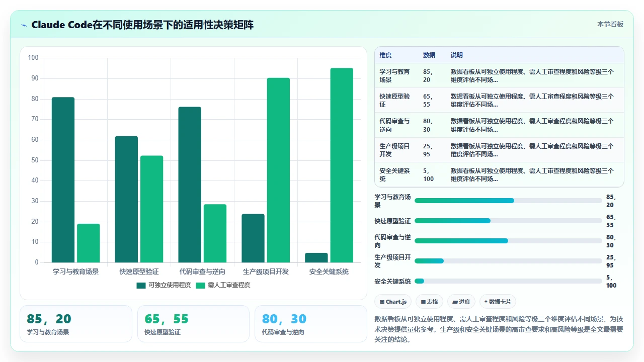Screen dimensions: 644x362
Task: Select the 进度 pill tag
Action: 461,302
